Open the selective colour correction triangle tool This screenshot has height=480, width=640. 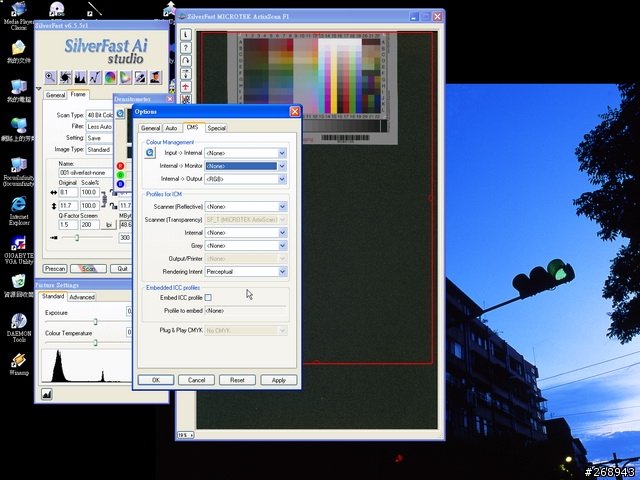(125, 77)
